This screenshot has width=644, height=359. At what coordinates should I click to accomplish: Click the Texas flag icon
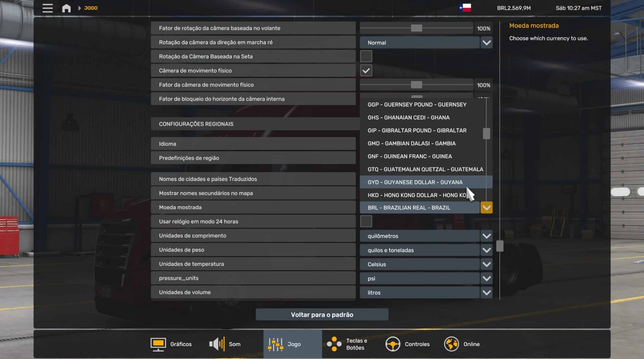pyautogui.click(x=465, y=8)
